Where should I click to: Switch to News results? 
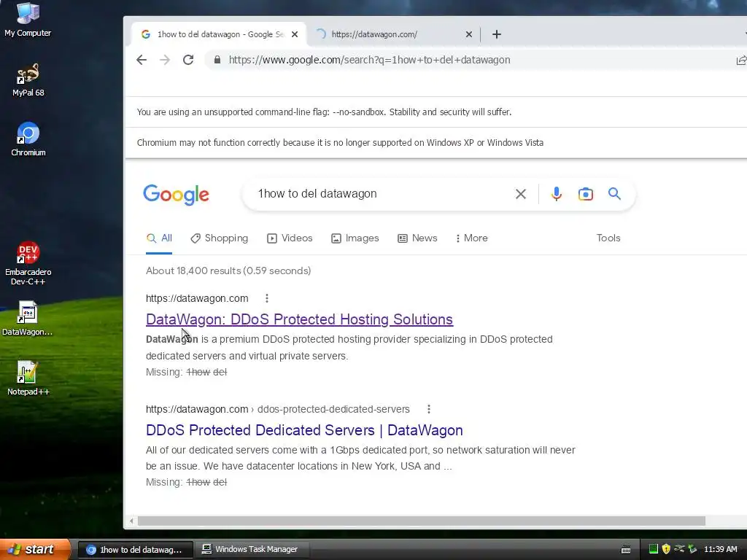click(417, 238)
